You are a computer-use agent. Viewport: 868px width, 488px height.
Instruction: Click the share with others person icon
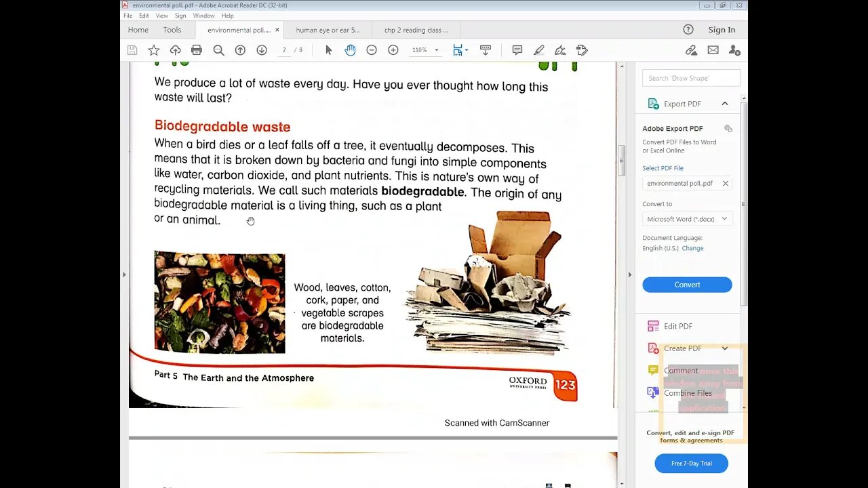pyautogui.click(x=734, y=50)
